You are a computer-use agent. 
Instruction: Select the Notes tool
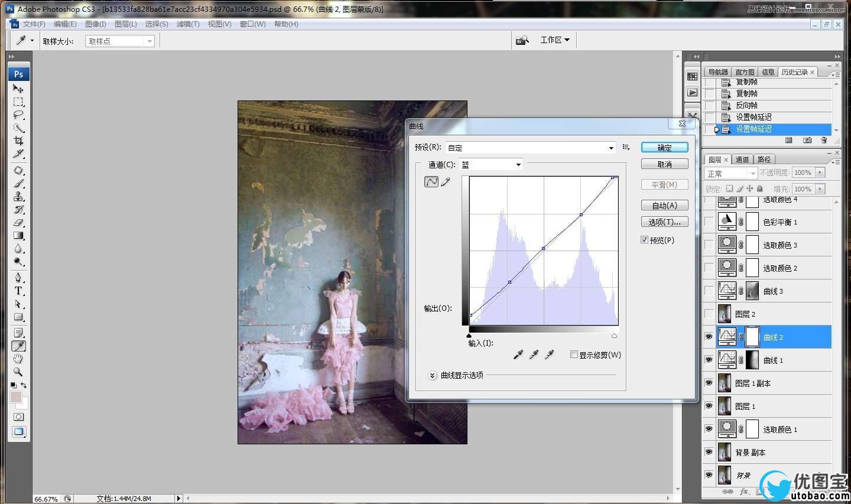[x=18, y=333]
